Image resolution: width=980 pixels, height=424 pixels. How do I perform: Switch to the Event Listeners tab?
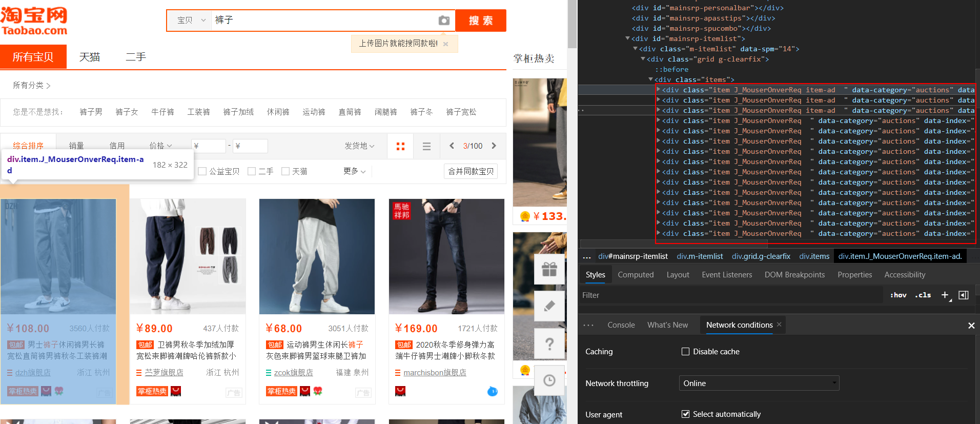(727, 275)
